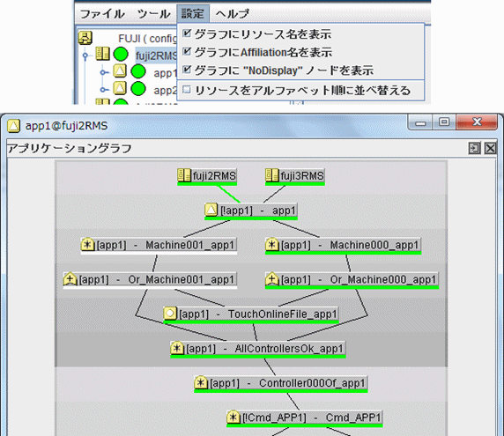Click green status circle beside fuji2RMS in tree

[x=121, y=55]
